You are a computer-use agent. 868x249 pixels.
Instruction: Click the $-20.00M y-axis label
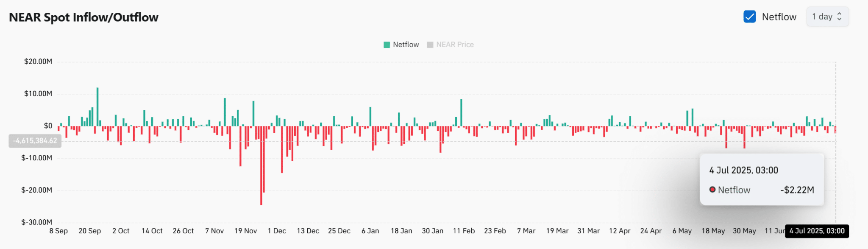(x=37, y=190)
